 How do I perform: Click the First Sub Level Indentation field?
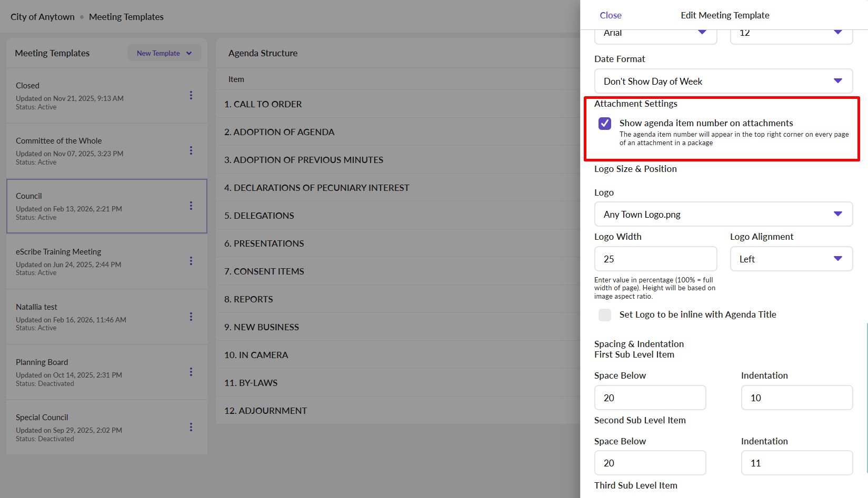[x=796, y=398]
